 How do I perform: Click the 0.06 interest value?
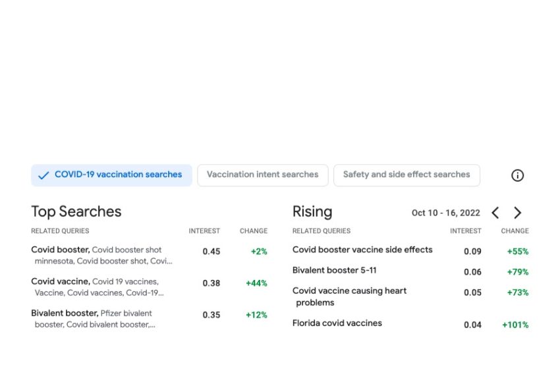pos(472,272)
